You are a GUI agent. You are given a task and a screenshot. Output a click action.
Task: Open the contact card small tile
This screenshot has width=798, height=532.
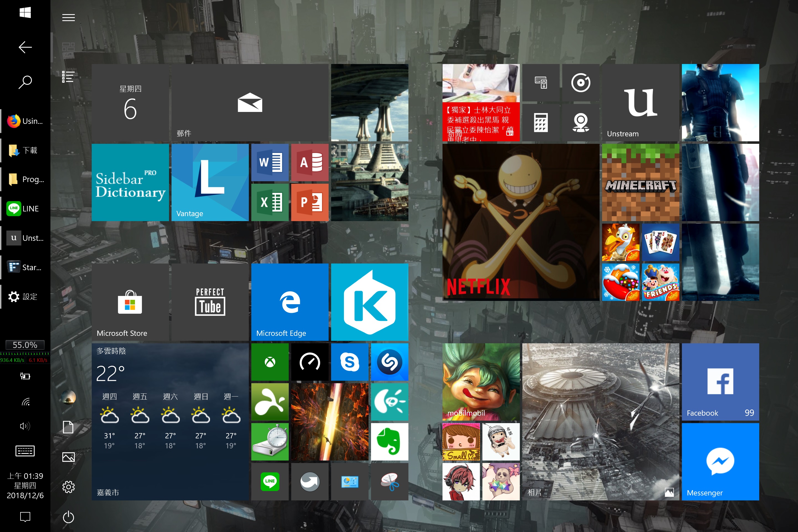349,482
